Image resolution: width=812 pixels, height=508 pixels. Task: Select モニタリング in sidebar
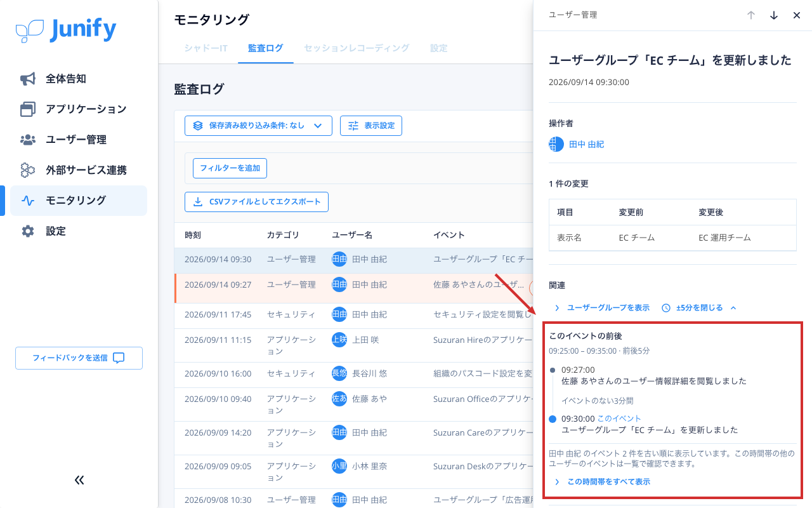(79, 201)
